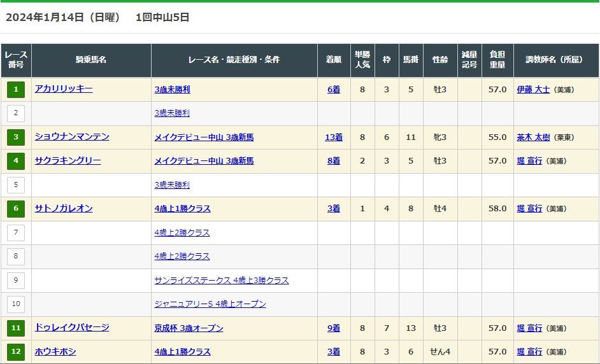This screenshot has width=600, height=364.
Task: Click the 6着 result link
Action: (x=334, y=90)
